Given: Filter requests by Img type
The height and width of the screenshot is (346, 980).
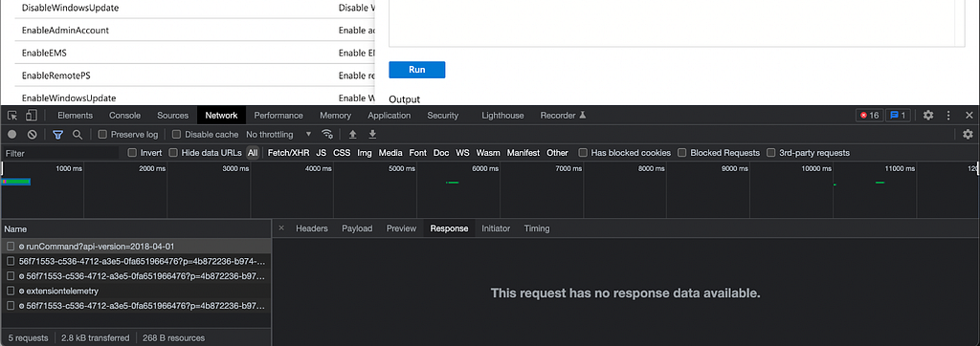Looking at the screenshot, I should click(365, 153).
